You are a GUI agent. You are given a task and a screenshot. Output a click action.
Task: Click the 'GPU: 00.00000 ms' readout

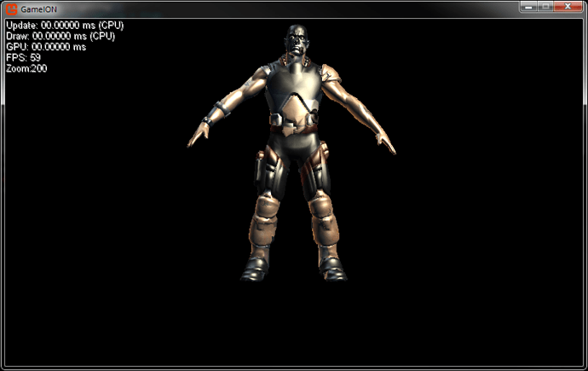[46, 47]
